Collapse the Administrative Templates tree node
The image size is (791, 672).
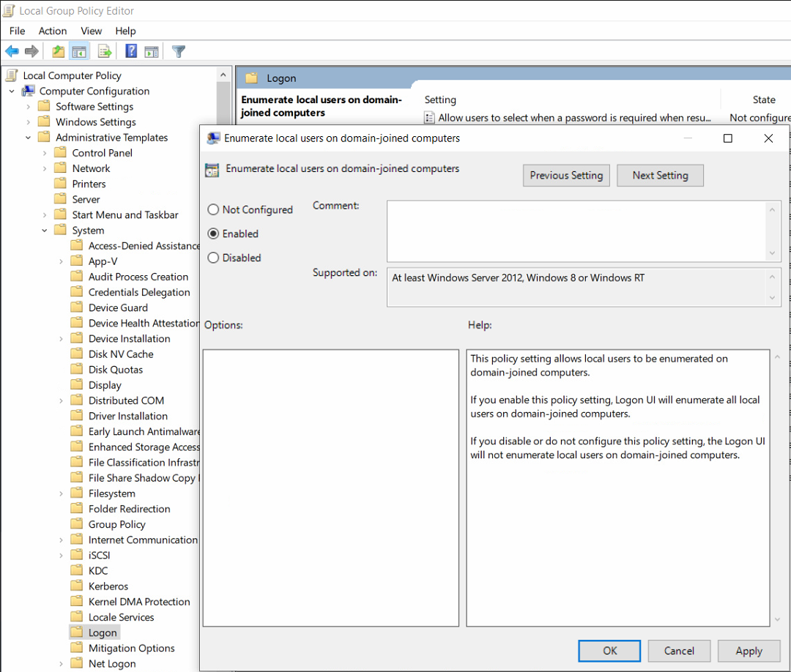(x=29, y=138)
